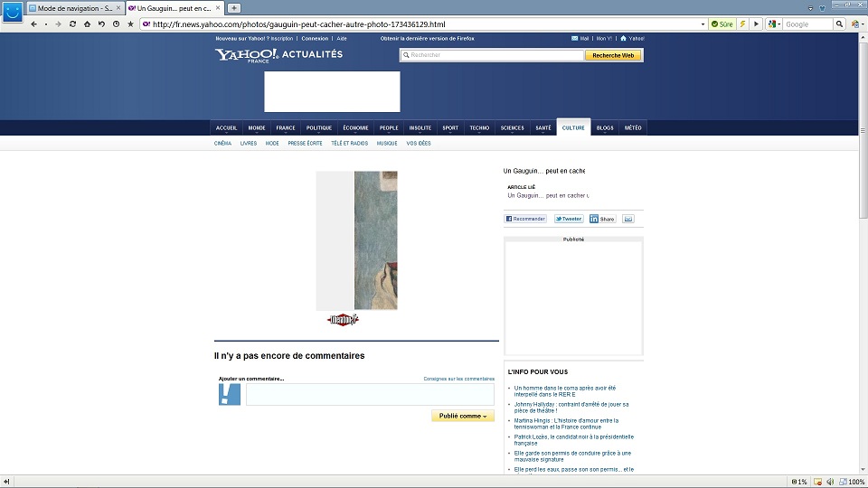This screenshot has width=868, height=488.
Task: Open the tab list arrow in title bar
Action: pyautogui.click(x=810, y=8)
